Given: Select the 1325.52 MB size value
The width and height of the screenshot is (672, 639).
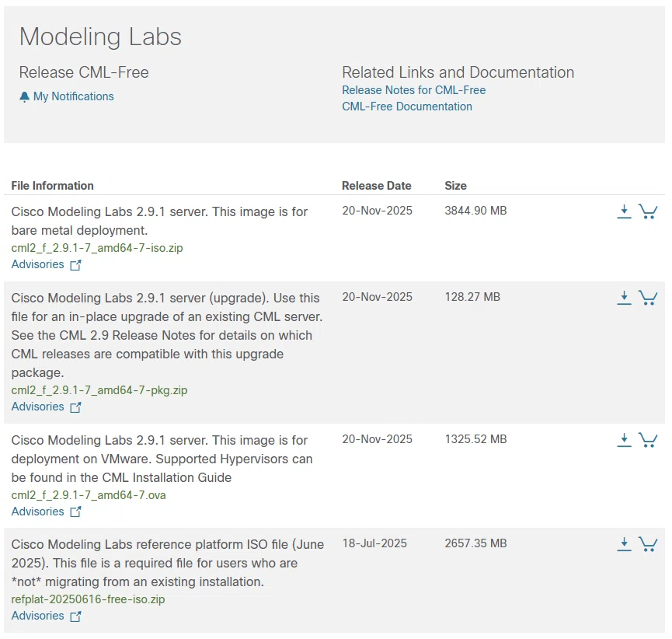Looking at the screenshot, I should tap(475, 439).
